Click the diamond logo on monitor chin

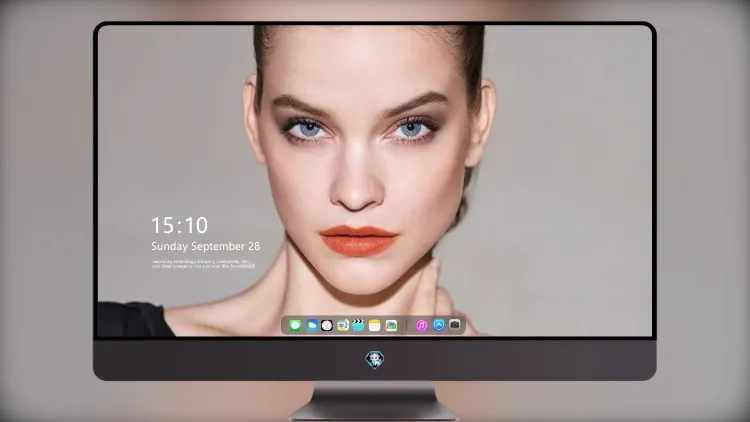(x=375, y=360)
